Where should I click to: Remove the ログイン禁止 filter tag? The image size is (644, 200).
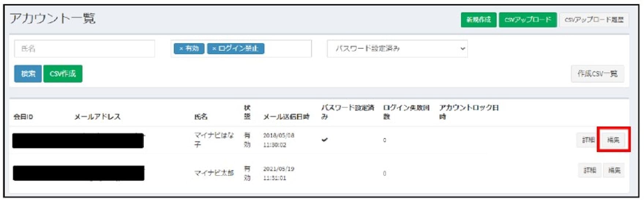pos(214,49)
